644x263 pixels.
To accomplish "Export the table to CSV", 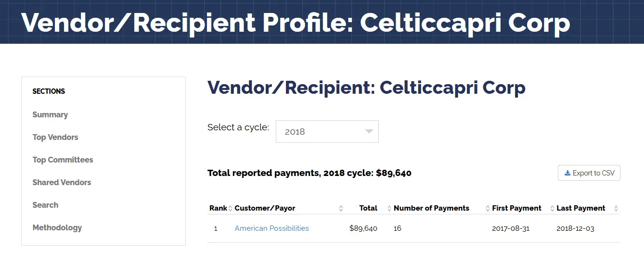I will [589, 173].
